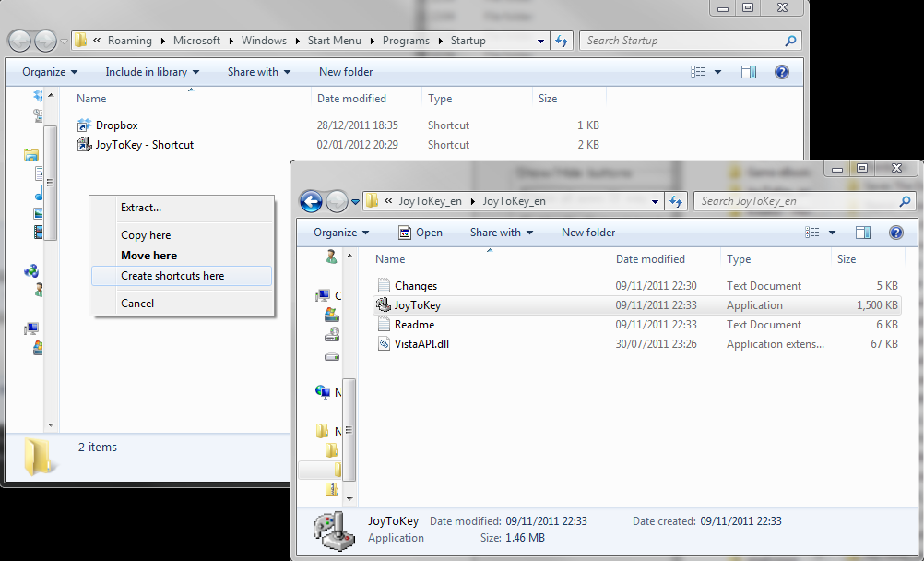Click Roaming breadcrumb in address bar
The width and height of the screenshot is (924, 561).
point(130,41)
